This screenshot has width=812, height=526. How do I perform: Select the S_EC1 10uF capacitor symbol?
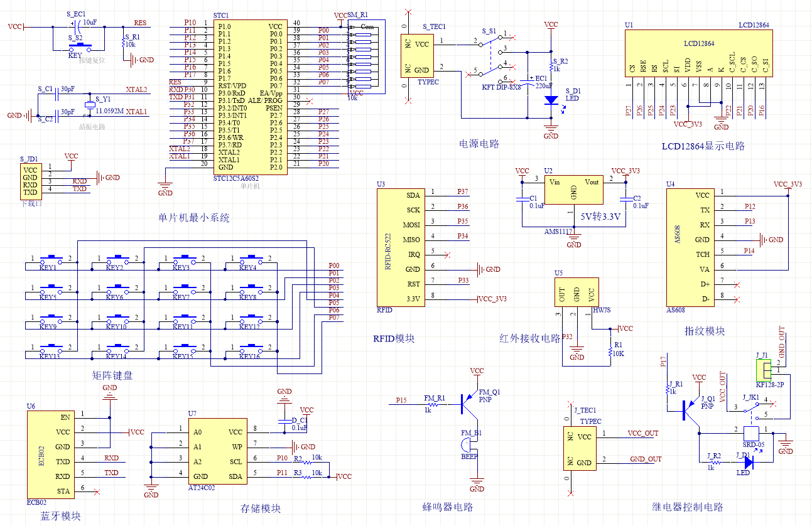78,26
